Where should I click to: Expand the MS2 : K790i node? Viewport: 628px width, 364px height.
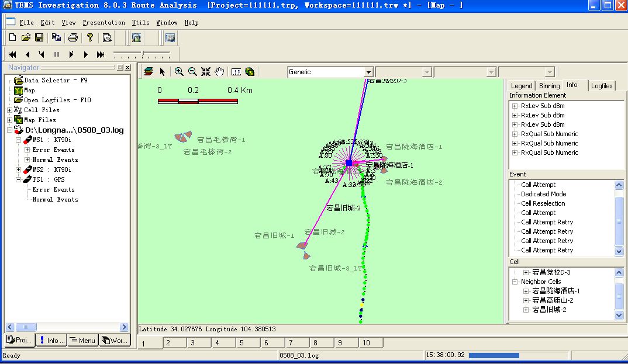coord(19,169)
